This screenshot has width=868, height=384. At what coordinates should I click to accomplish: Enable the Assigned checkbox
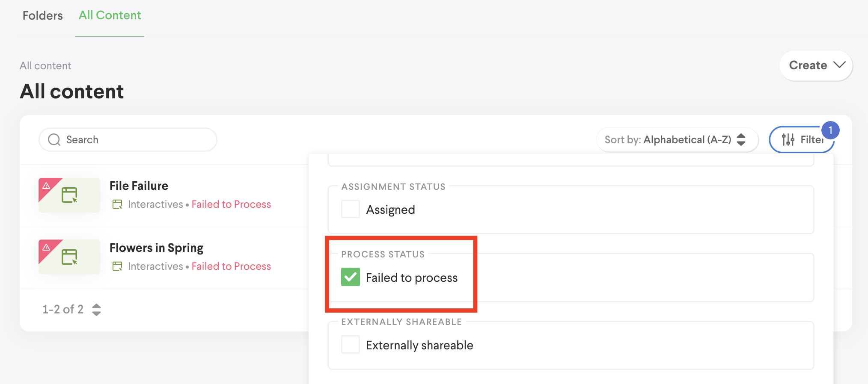pyautogui.click(x=351, y=210)
